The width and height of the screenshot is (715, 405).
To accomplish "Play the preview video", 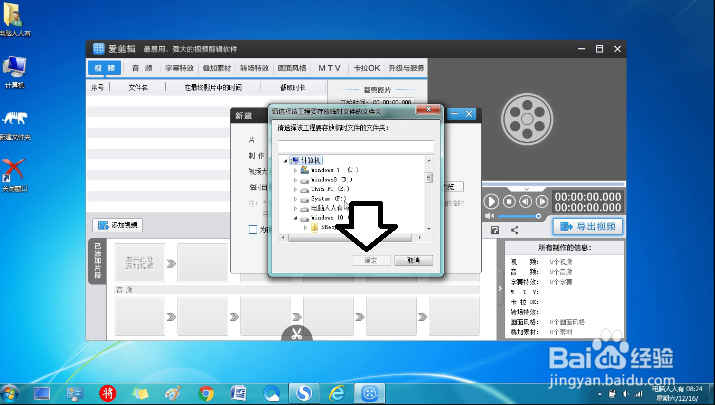I will tap(491, 202).
